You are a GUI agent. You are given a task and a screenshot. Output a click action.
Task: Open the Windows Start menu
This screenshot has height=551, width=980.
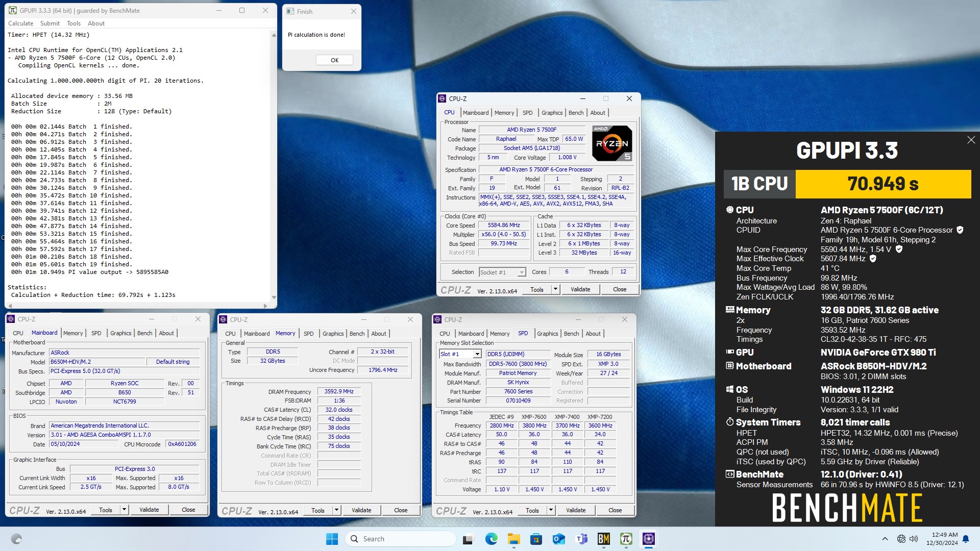(332, 539)
